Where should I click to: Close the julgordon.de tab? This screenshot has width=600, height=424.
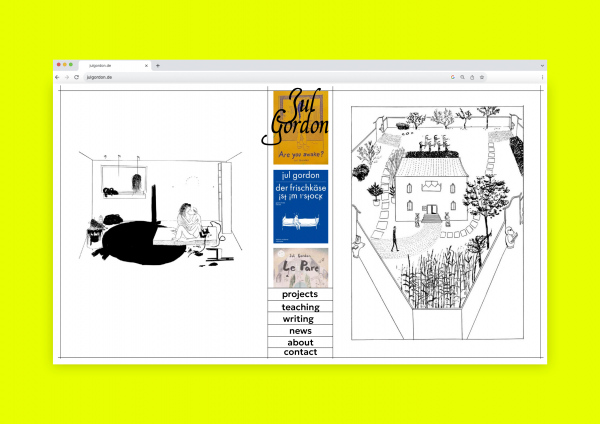click(x=146, y=66)
